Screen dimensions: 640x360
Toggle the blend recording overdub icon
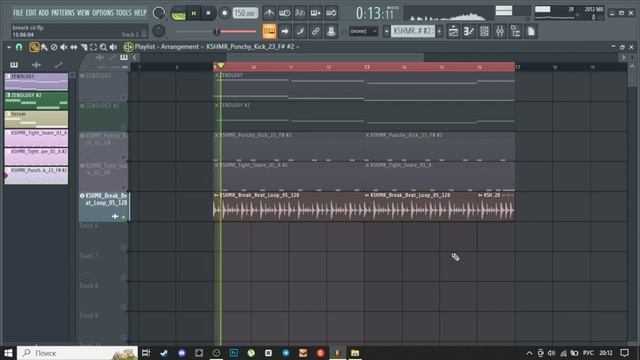click(316, 13)
